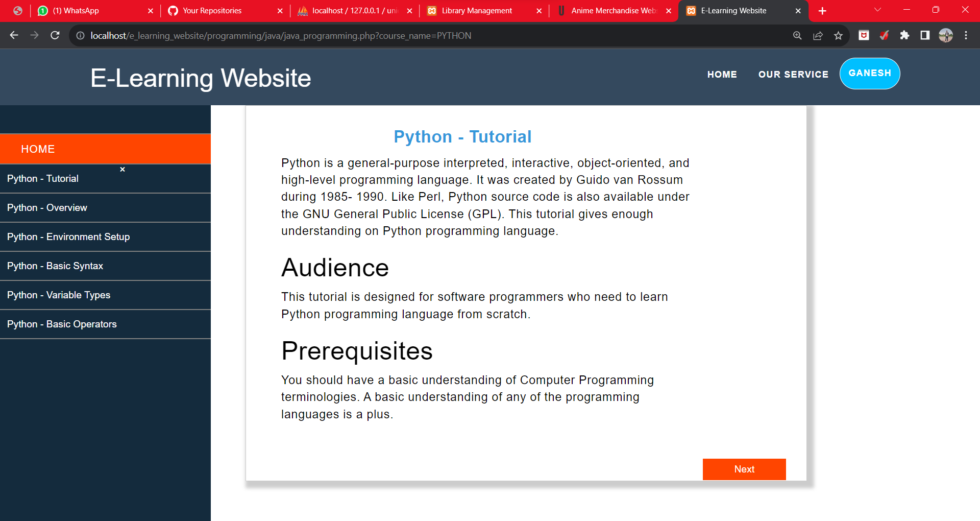Open the side panel icon

click(x=925, y=36)
